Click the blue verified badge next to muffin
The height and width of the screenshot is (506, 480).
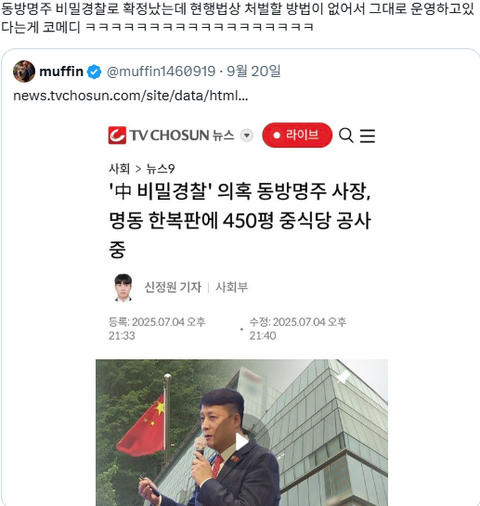(x=94, y=72)
